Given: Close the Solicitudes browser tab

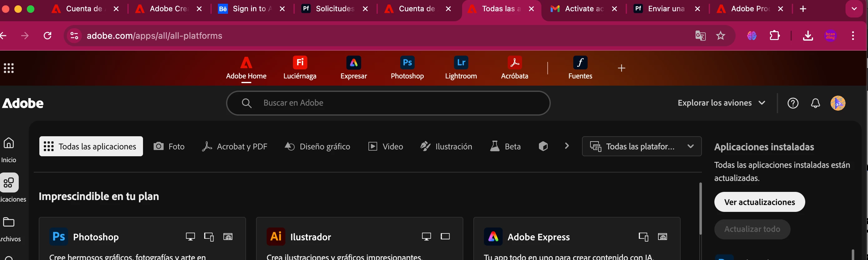Looking at the screenshot, I should click(x=365, y=9).
